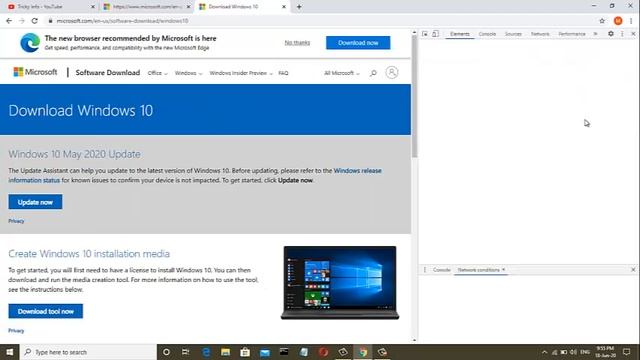This screenshot has width=640, height=360.
Task: Open the Chrome profile avatar
Action: point(618,21)
